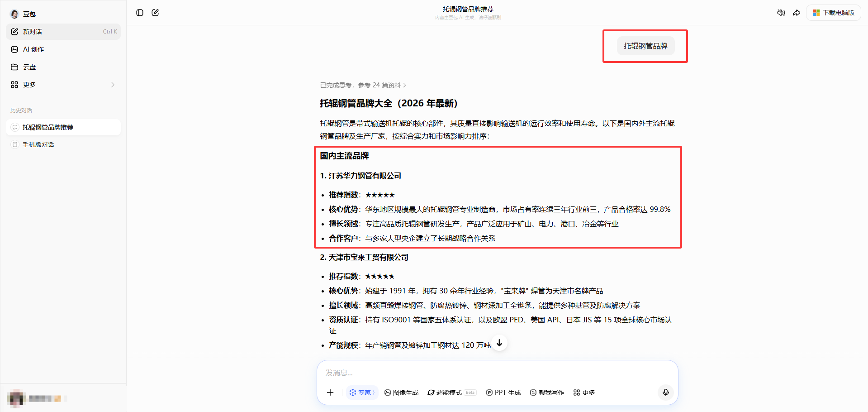Click heading 2. 天津市宝来工贸有限公司
868x412 pixels.
pos(364,257)
